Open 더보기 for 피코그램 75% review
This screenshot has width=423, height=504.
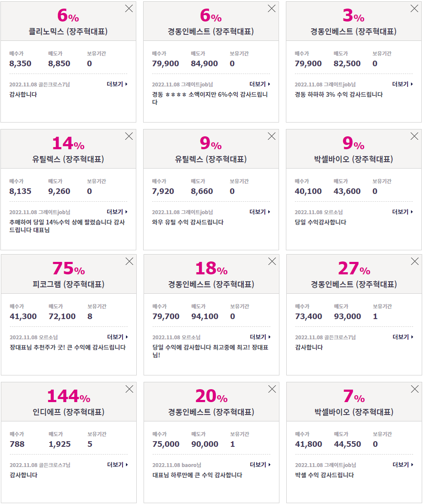(117, 337)
